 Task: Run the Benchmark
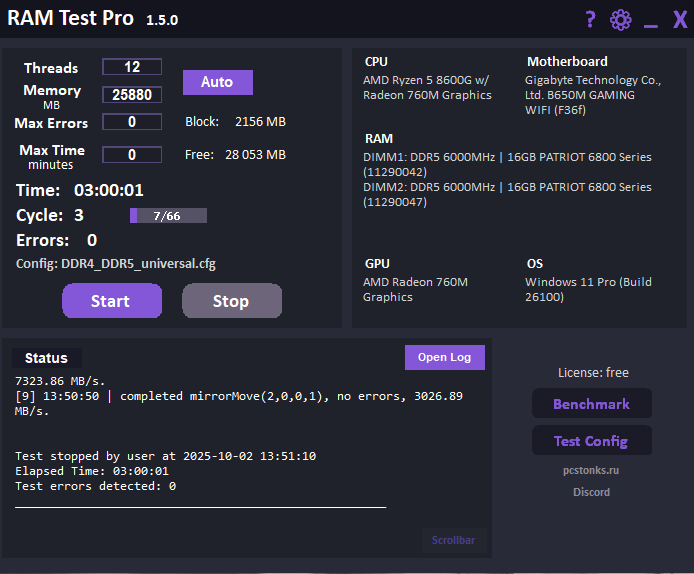591,404
